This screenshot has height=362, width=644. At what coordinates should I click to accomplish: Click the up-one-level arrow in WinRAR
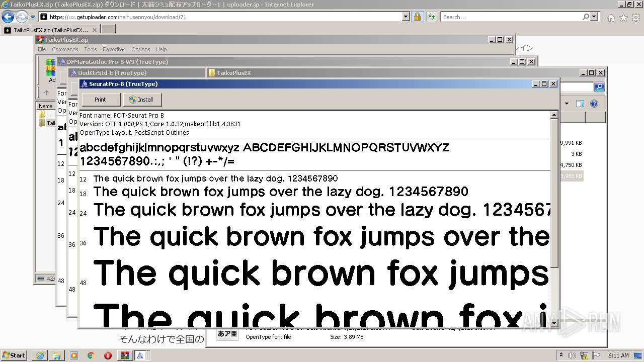pos(46,93)
